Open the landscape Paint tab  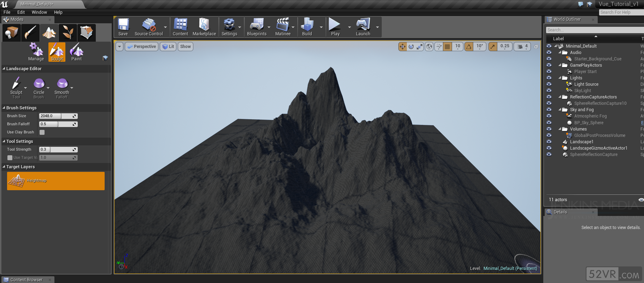[x=76, y=52]
